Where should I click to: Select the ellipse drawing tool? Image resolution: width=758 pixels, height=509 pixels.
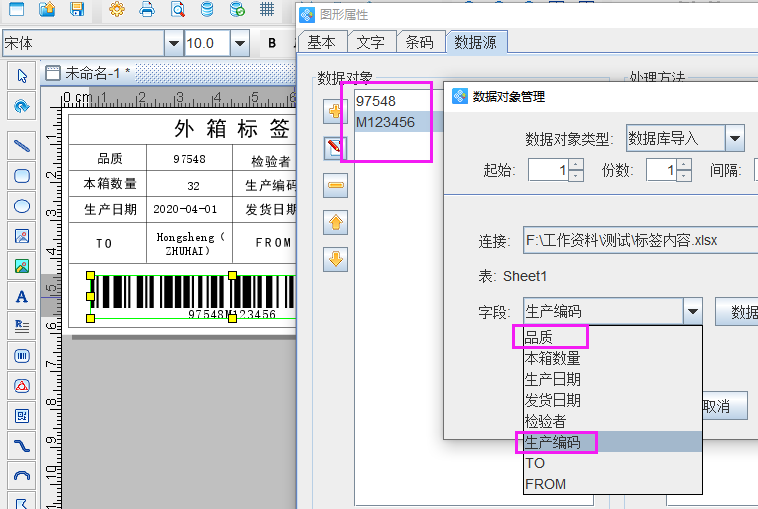pos(21,206)
